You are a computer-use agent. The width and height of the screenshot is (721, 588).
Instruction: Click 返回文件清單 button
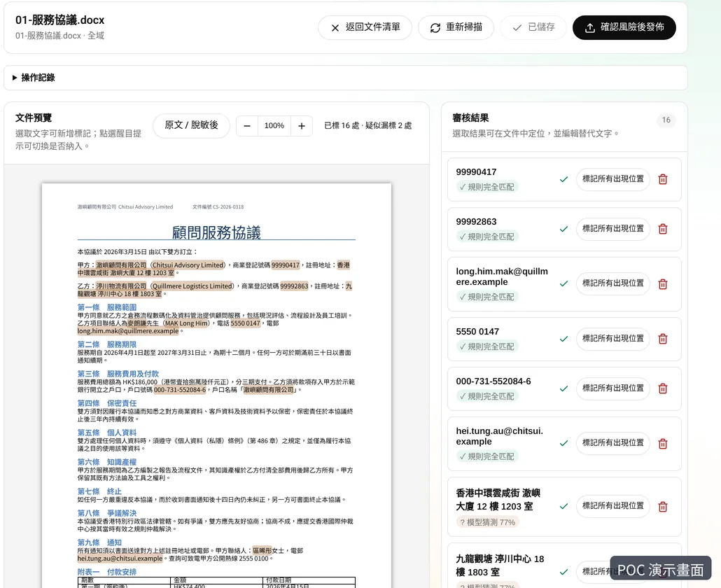(x=365, y=27)
